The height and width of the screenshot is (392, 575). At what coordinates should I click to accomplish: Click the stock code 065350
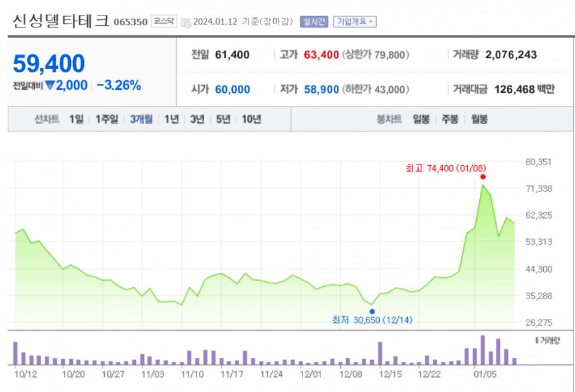131,22
